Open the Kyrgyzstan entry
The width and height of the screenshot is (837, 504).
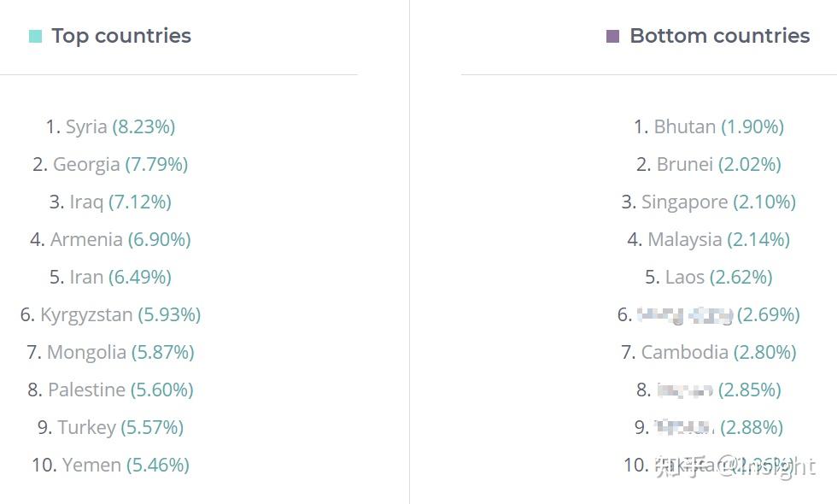pyautogui.click(x=86, y=314)
